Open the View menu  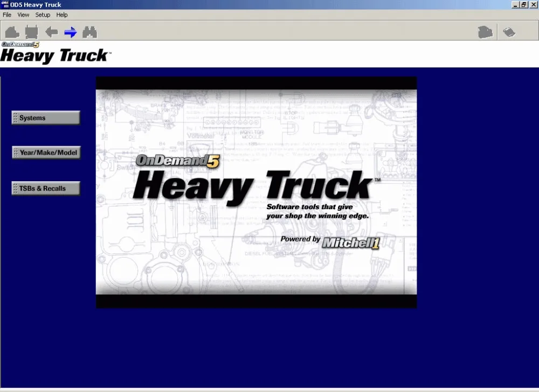tap(23, 15)
